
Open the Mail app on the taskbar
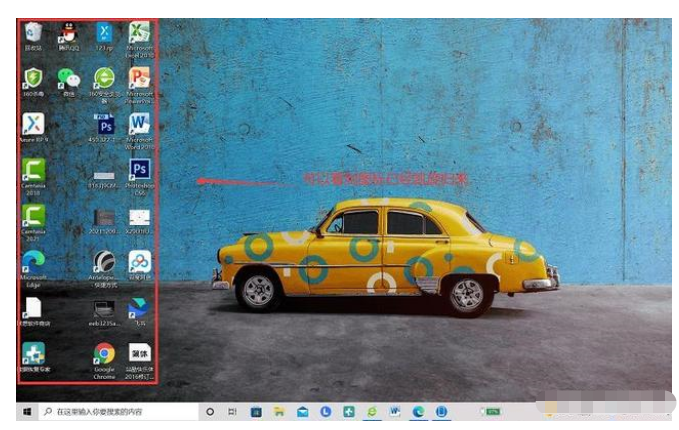[302, 411]
